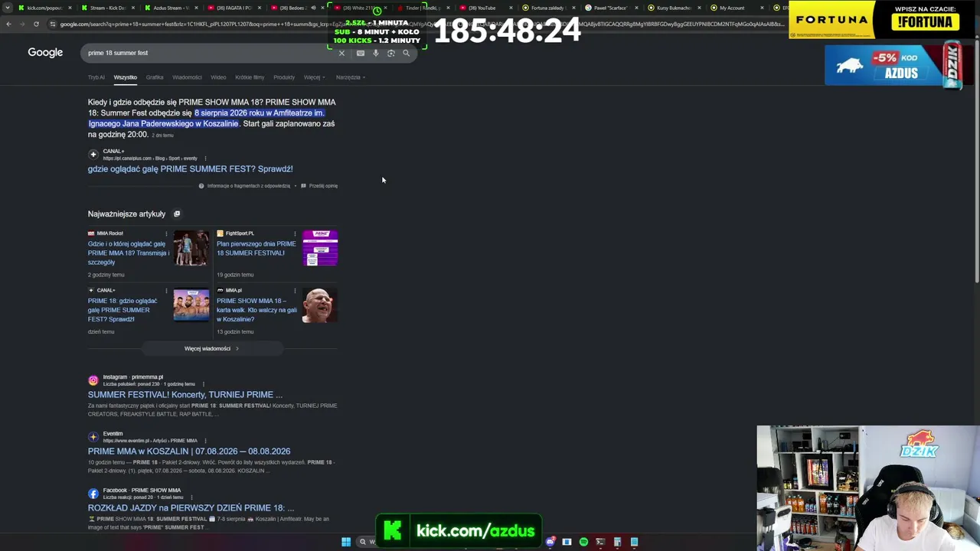Open the tab search dropdown arrow
This screenshot has width=980, height=551.
coord(8,8)
